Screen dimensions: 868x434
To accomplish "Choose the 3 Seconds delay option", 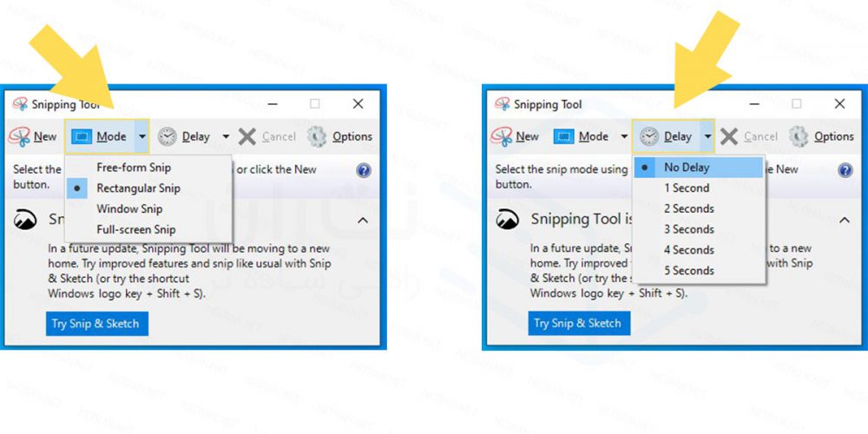I will (x=689, y=229).
